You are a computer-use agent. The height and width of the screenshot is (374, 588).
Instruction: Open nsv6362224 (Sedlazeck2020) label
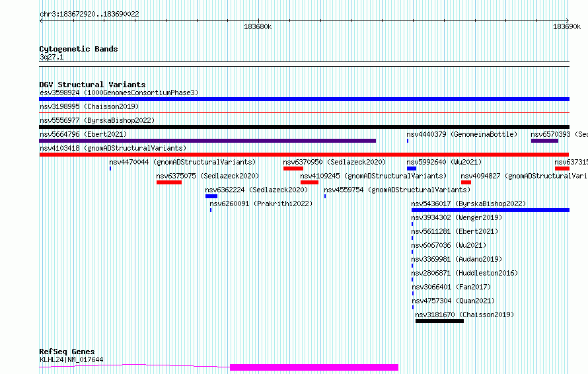(256, 190)
